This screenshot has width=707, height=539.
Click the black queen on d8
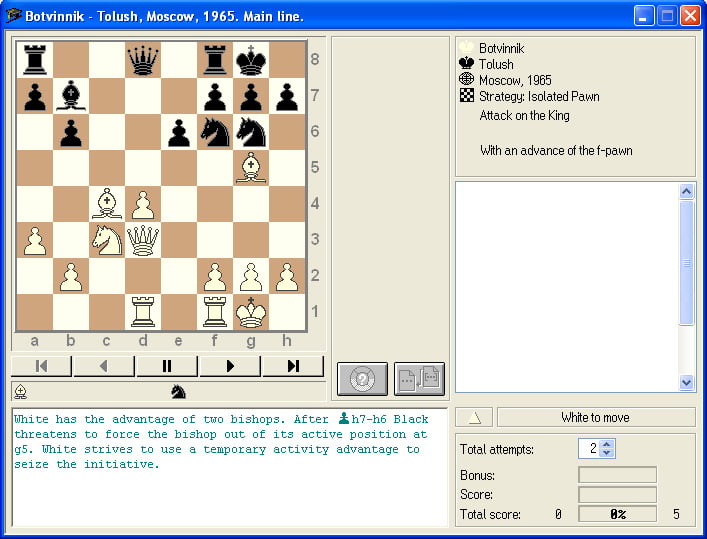(x=143, y=59)
